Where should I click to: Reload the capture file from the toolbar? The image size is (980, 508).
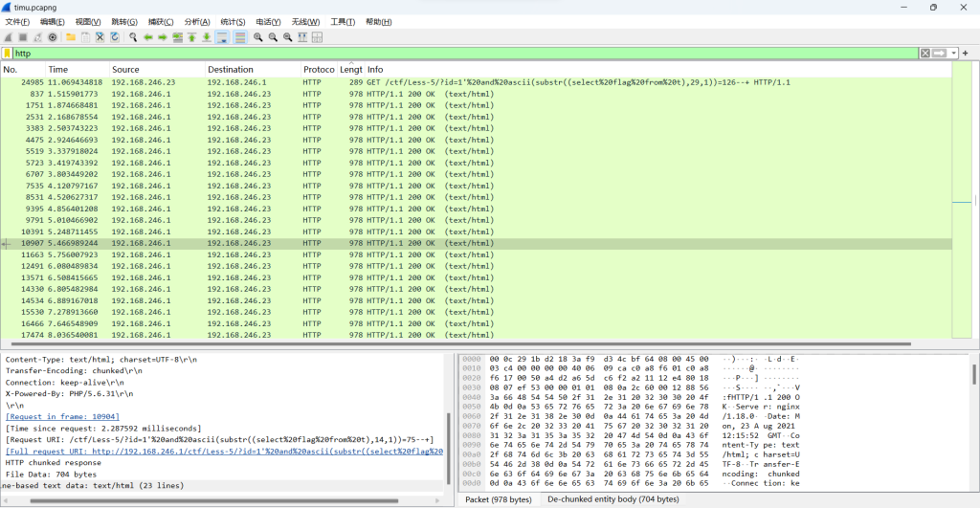(115, 37)
